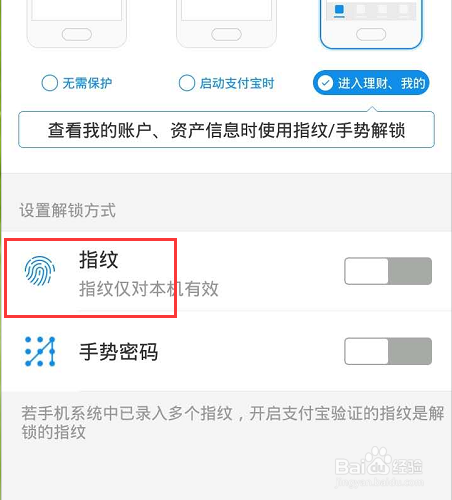
Task: Click the note about multiple fingerprints text
Action: click(232, 423)
